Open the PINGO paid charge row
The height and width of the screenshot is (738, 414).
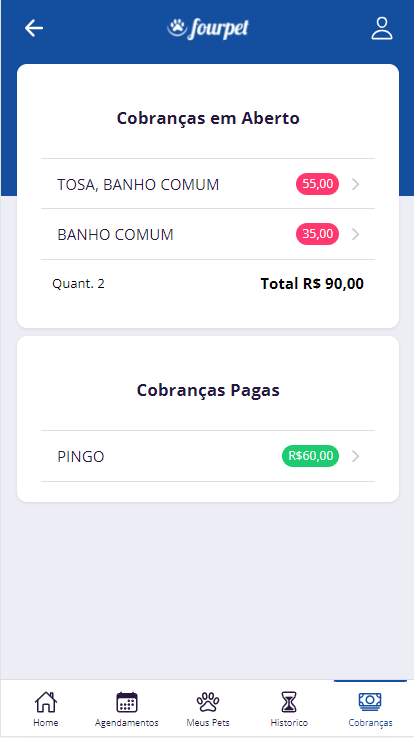pyautogui.click(x=208, y=456)
